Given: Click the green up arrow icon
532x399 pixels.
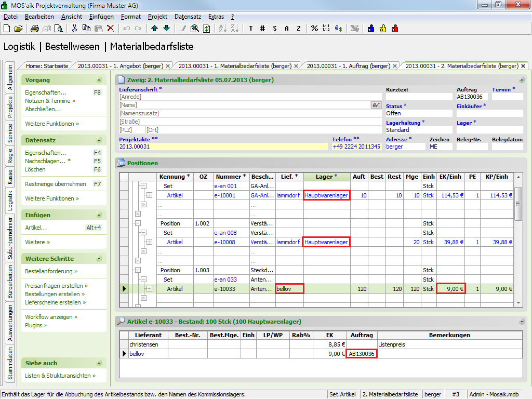Looking at the screenshot, I should [x=155, y=29].
